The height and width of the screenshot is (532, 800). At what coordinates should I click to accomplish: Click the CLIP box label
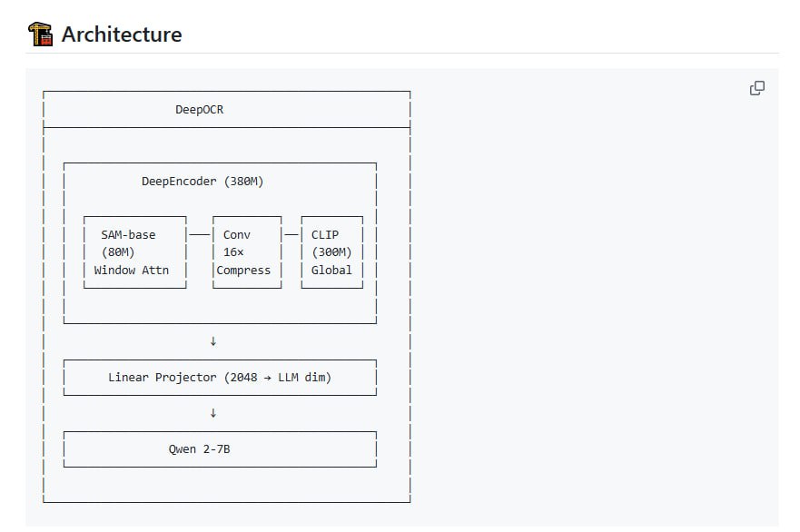(x=325, y=234)
